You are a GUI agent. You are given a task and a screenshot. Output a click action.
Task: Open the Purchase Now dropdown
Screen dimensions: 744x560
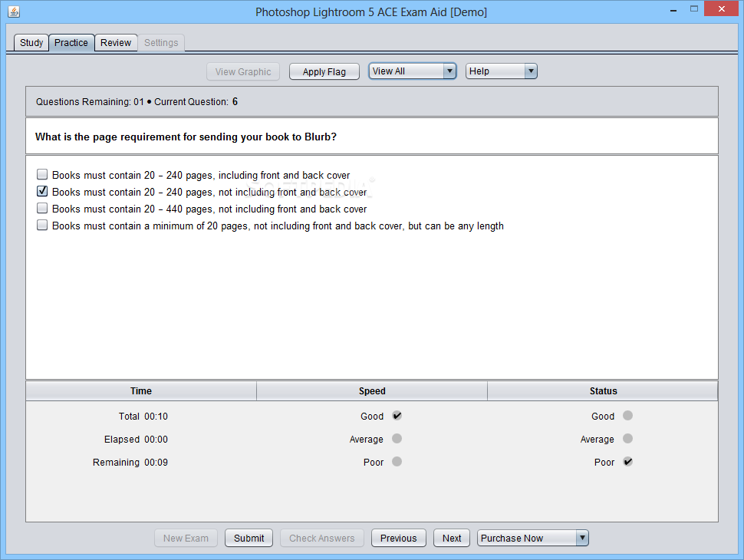click(x=533, y=539)
